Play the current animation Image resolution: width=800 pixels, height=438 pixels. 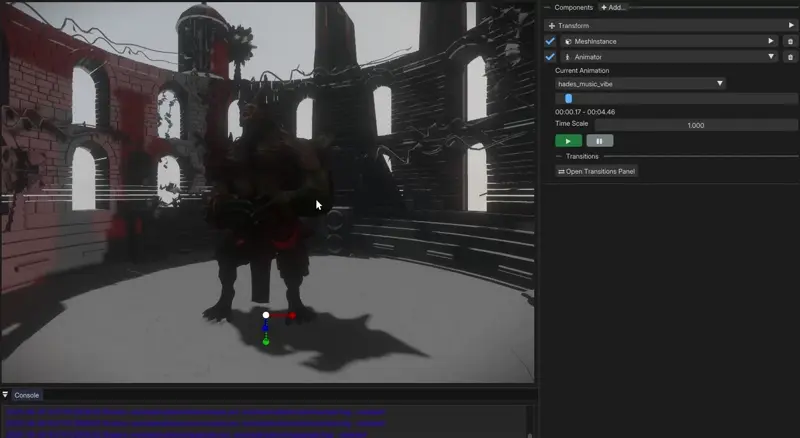click(568, 141)
